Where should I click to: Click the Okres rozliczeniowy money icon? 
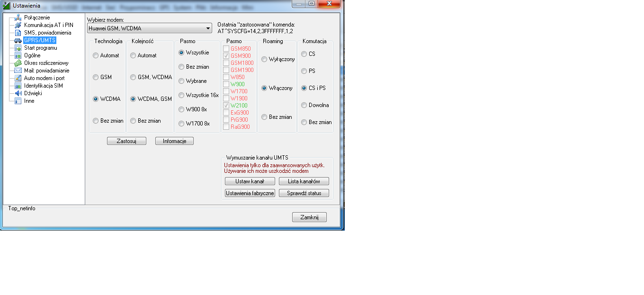[x=18, y=63]
